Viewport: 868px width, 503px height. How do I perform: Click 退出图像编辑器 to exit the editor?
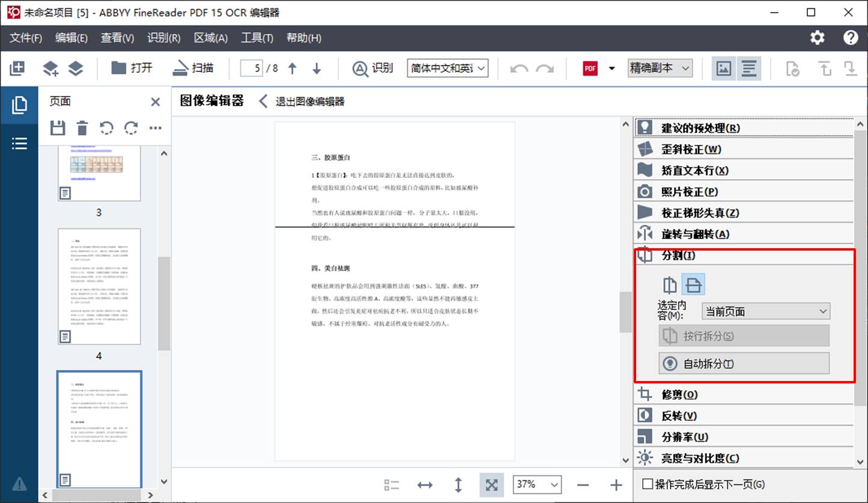(302, 102)
